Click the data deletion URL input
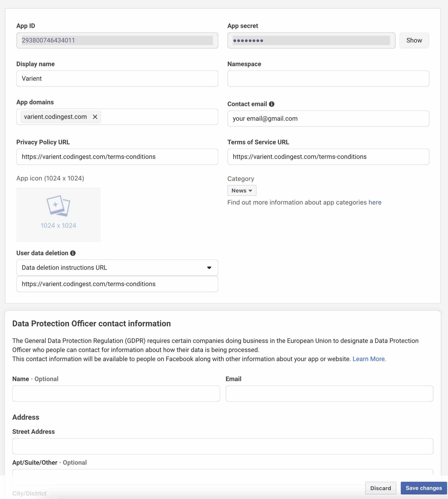448x499 pixels. tap(117, 284)
